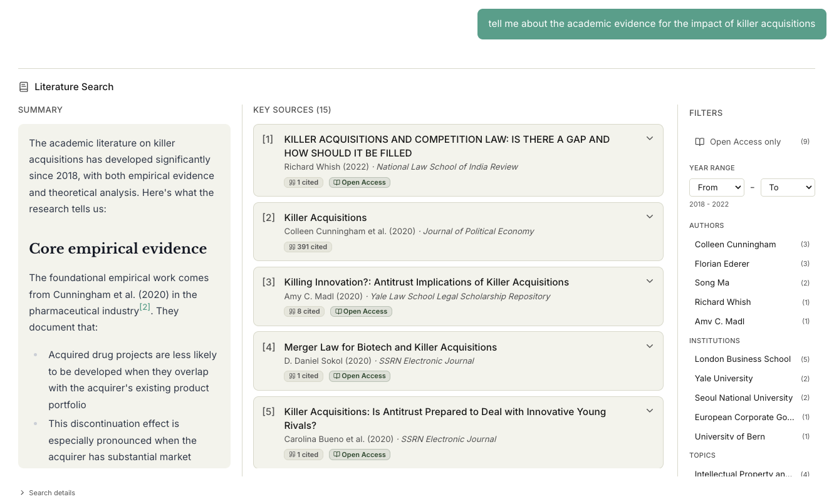Screen dimensions: 834x504
Task: Click the Merger Law for Biotech title
Action: click(x=390, y=347)
